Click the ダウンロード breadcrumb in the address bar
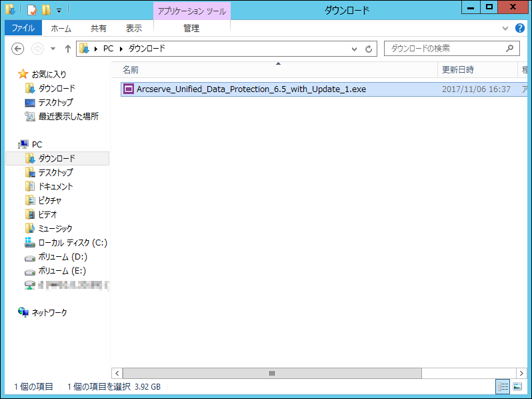 pyautogui.click(x=147, y=49)
